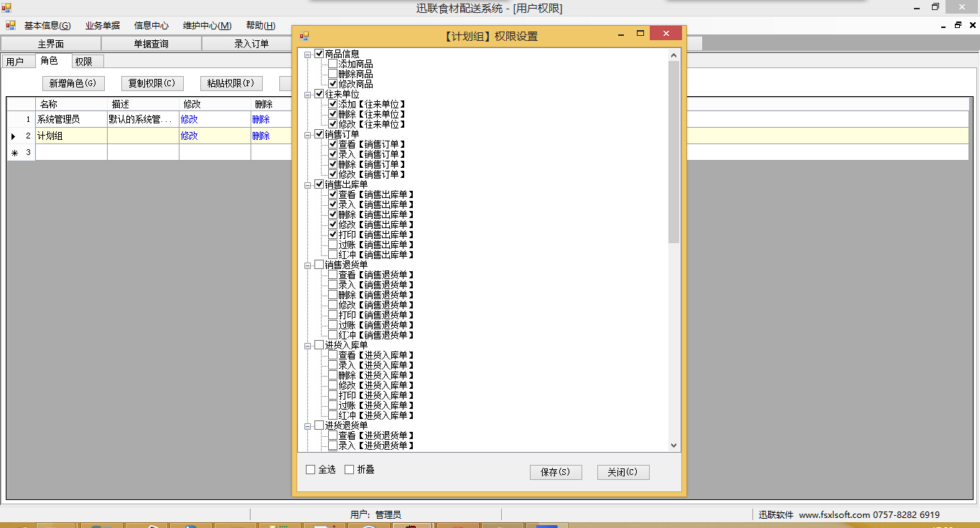Collapse the 销售出库单 tree node

tap(308, 184)
